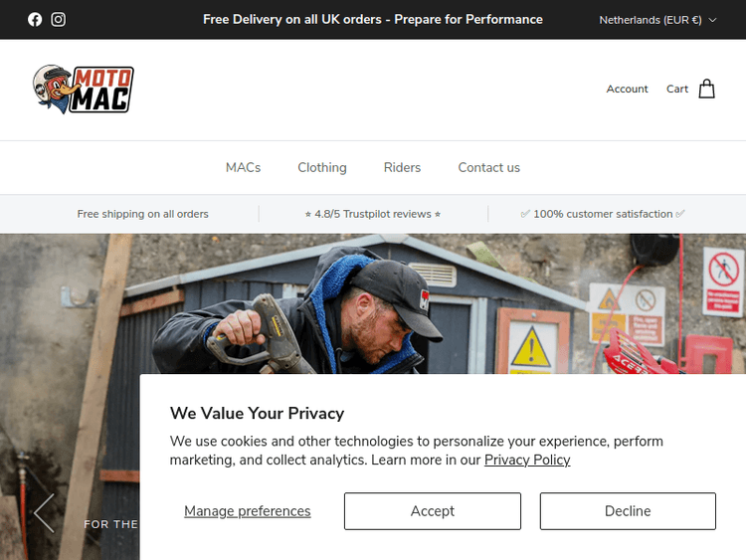This screenshot has height=560, width=746.
Task: Open the Facebook social icon
Action: [x=35, y=20]
